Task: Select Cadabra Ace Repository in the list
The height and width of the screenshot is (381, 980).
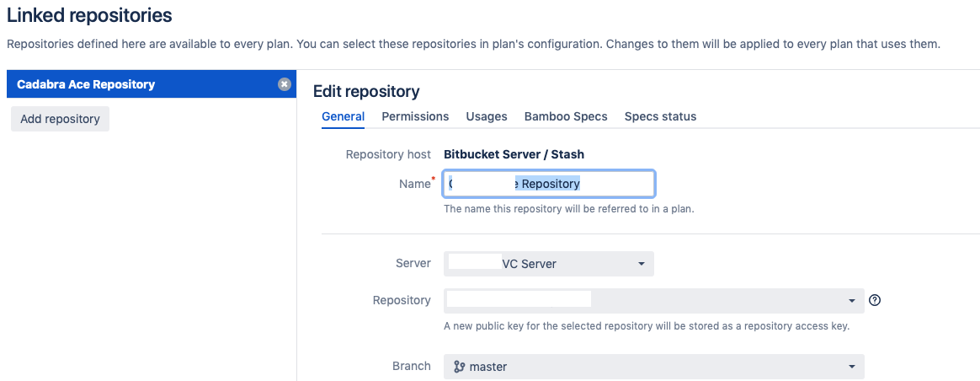Action: click(x=152, y=83)
